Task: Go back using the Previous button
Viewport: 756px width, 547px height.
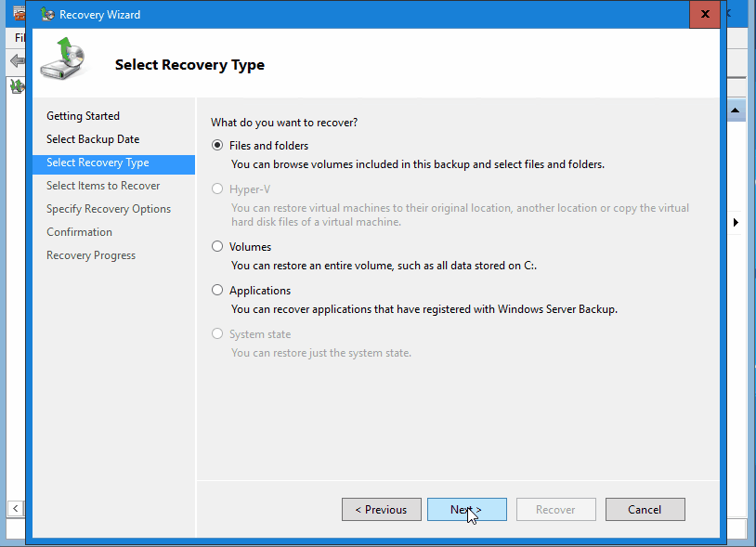Action: point(381,509)
